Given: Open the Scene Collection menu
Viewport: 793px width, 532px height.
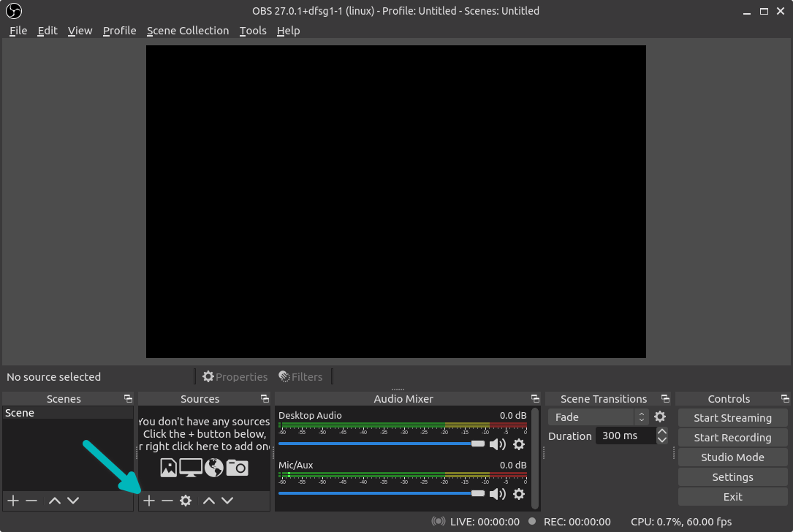Looking at the screenshot, I should click(187, 31).
